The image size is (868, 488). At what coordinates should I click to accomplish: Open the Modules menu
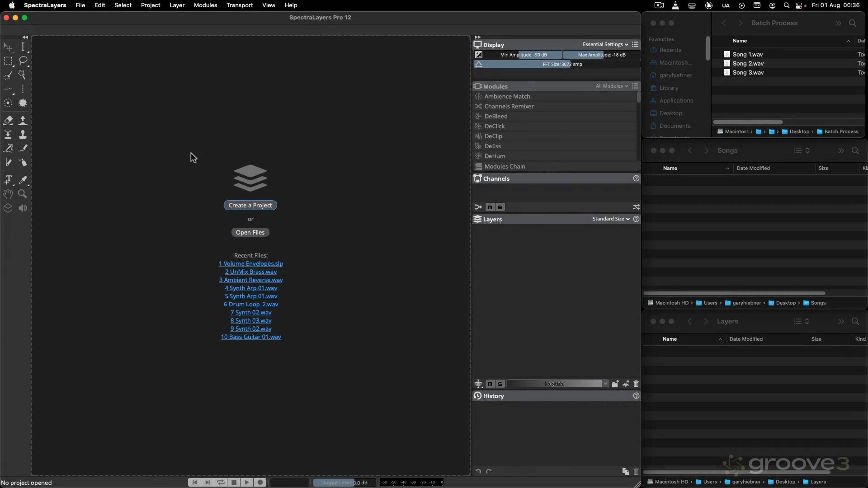pos(205,5)
